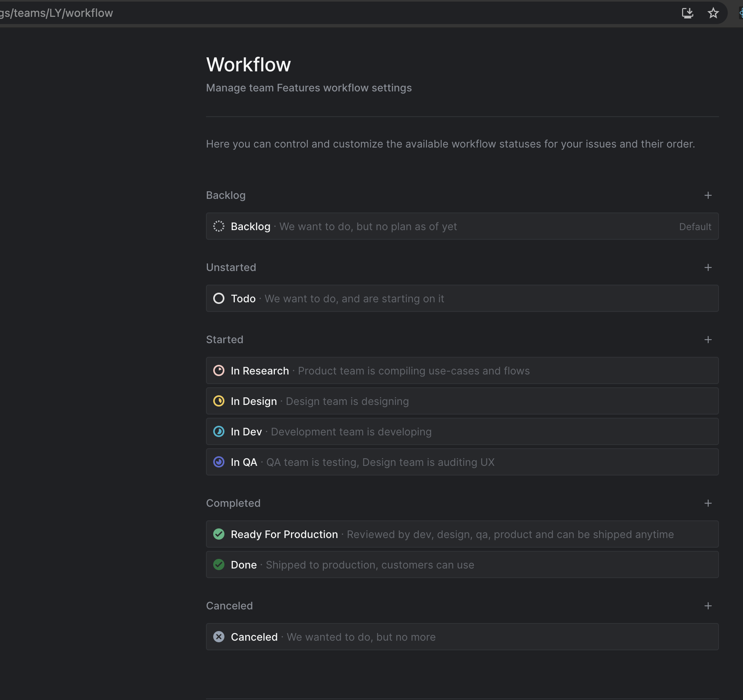Screen dimensions: 743x700
Task: Click the gray Canceled X status icon
Action: 219,637
